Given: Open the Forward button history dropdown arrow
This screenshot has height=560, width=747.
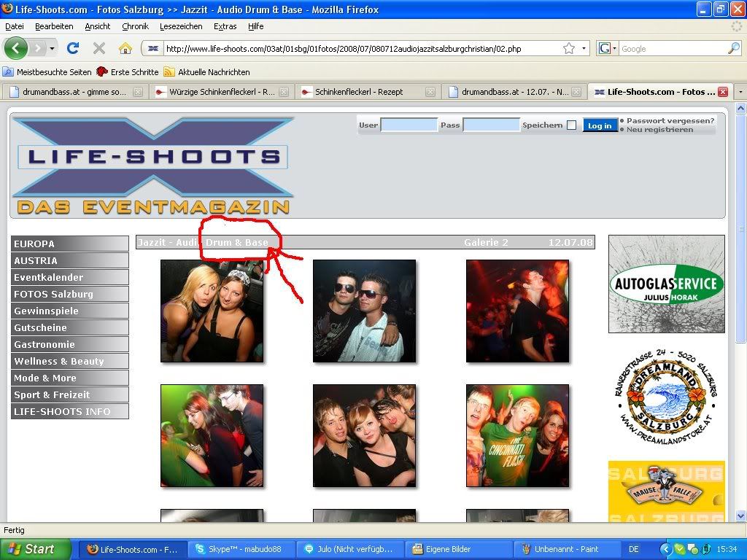Looking at the screenshot, I should [x=52, y=48].
